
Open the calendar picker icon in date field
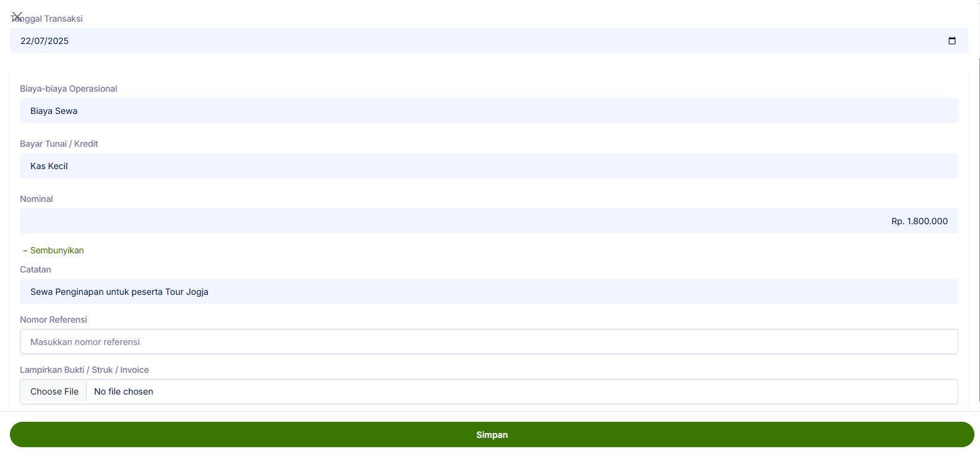pos(952,41)
